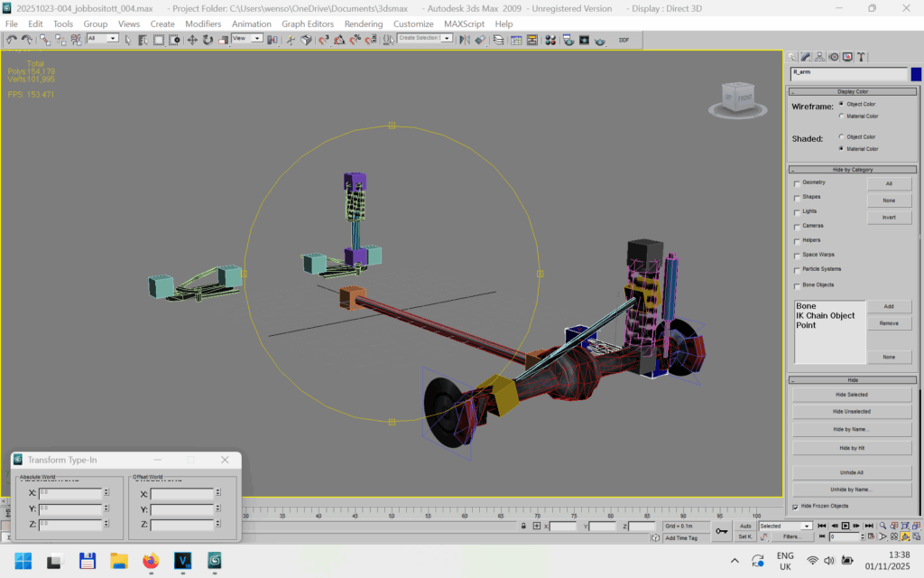Open the reference coordinate View dropdown
The width and height of the screenshot is (924, 578).
246,39
